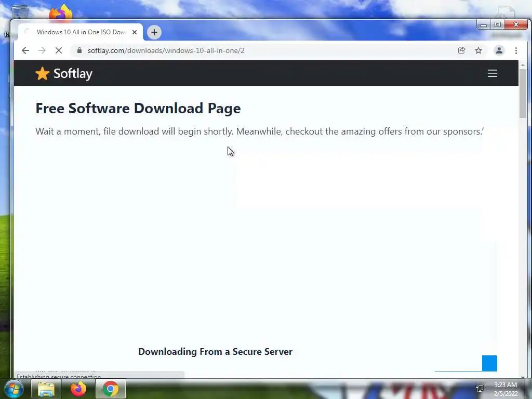The height and width of the screenshot is (399, 532).
Task: Open Chrome three-dot menu
Action: click(x=516, y=50)
